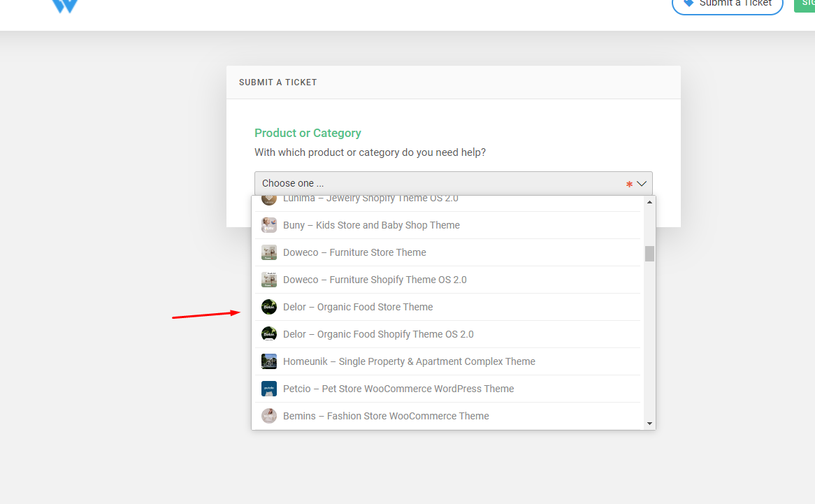Click the Homeunik property theme icon

268,361
